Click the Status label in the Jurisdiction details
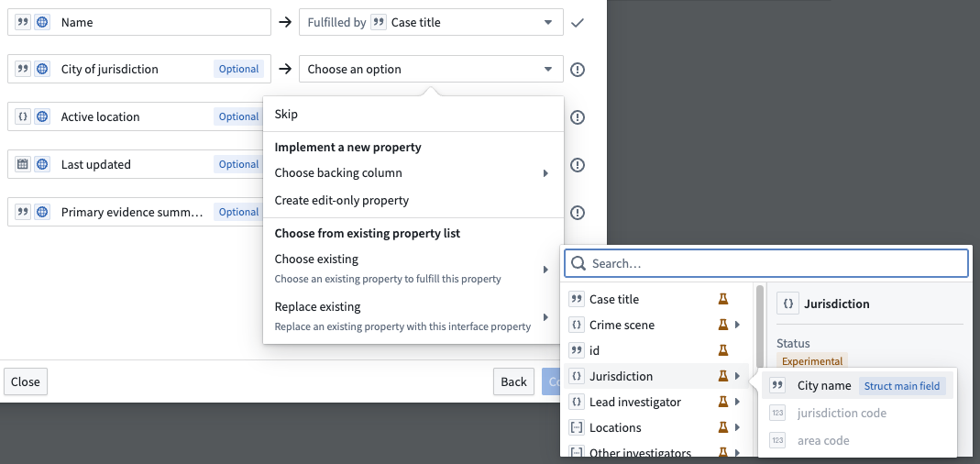 click(x=793, y=343)
